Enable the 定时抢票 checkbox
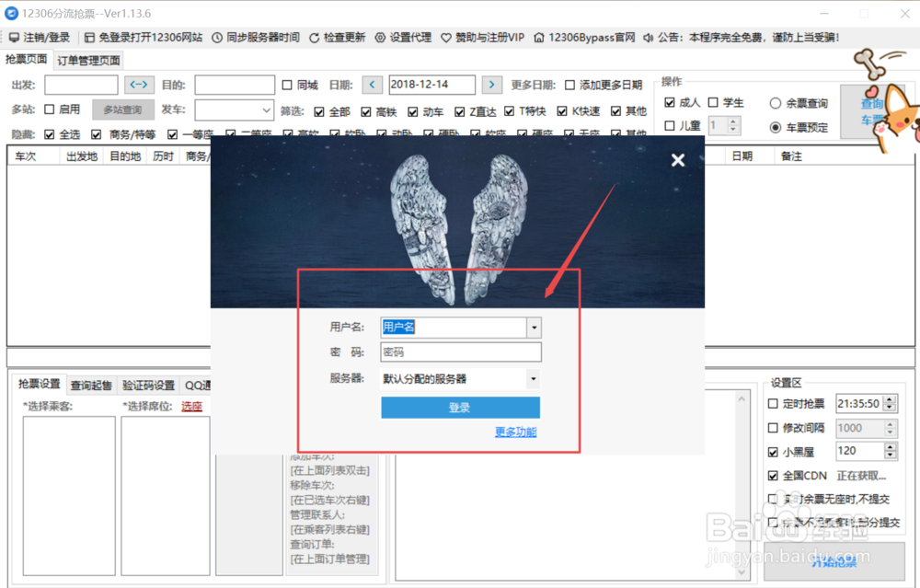 (771, 403)
